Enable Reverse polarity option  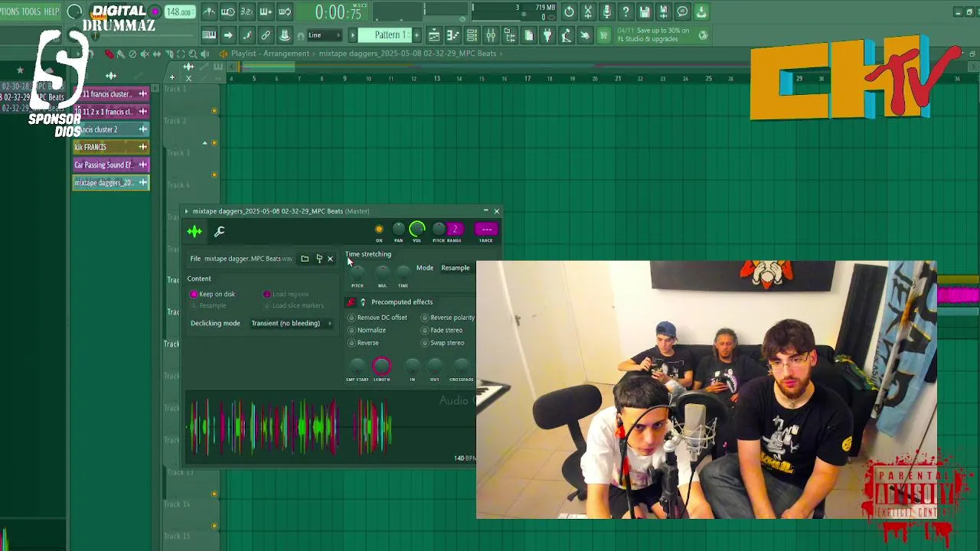448,318
